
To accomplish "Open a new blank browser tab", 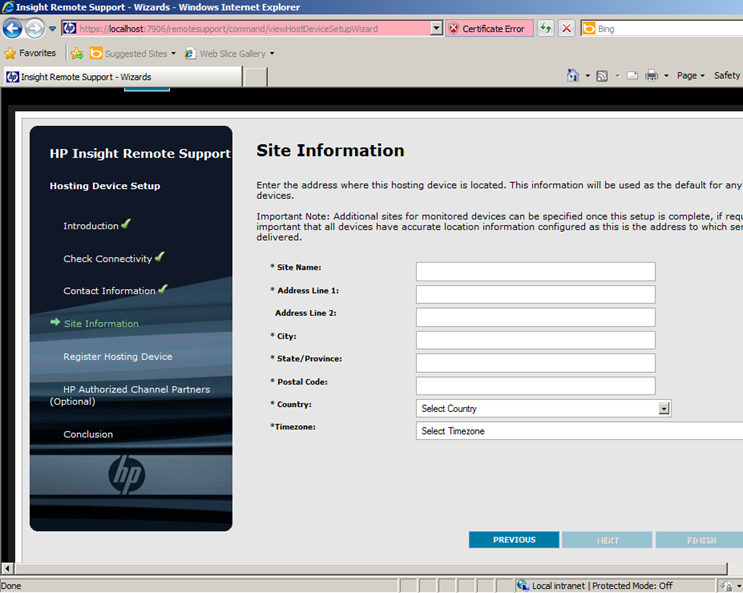I will [255, 77].
